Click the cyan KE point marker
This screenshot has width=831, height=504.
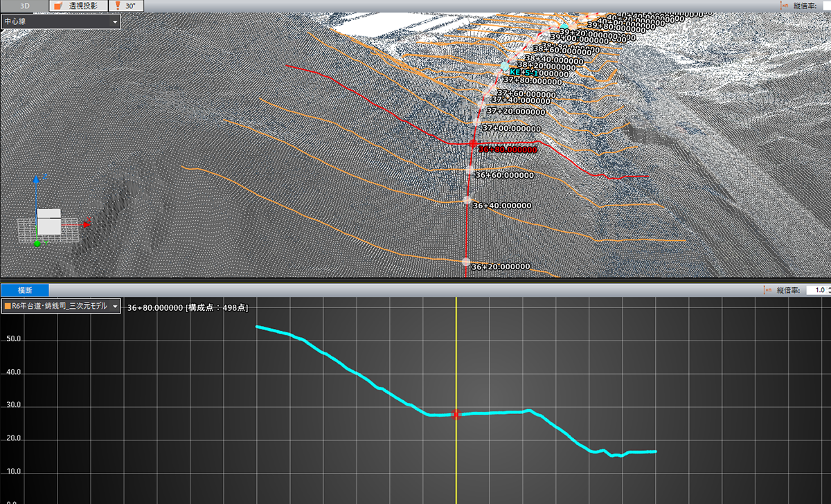[505, 65]
